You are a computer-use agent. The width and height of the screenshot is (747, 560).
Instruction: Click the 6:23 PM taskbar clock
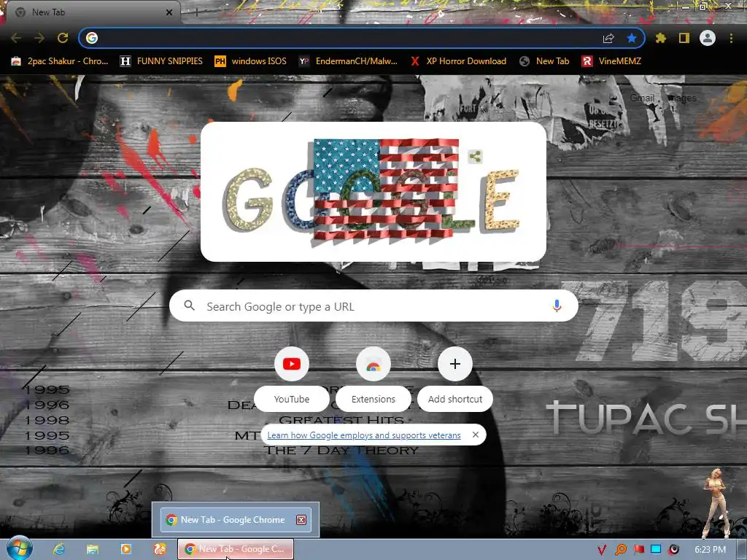click(710, 550)
